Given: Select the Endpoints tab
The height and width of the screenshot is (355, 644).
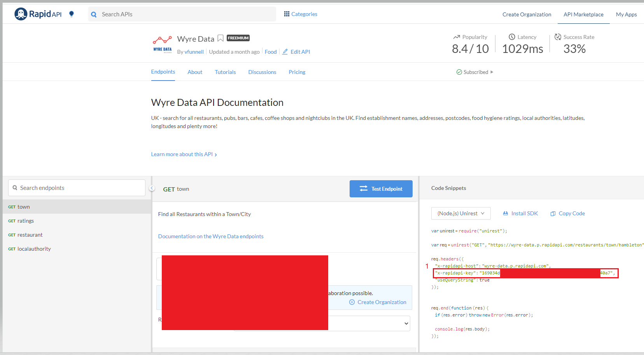Looking at the screenshot, I should pyautogui.click(x=163, y=72).
